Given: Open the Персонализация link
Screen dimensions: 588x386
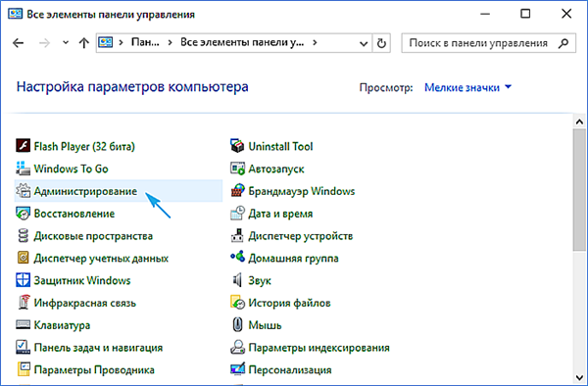Looking at the screenshot, I should 290,370.
